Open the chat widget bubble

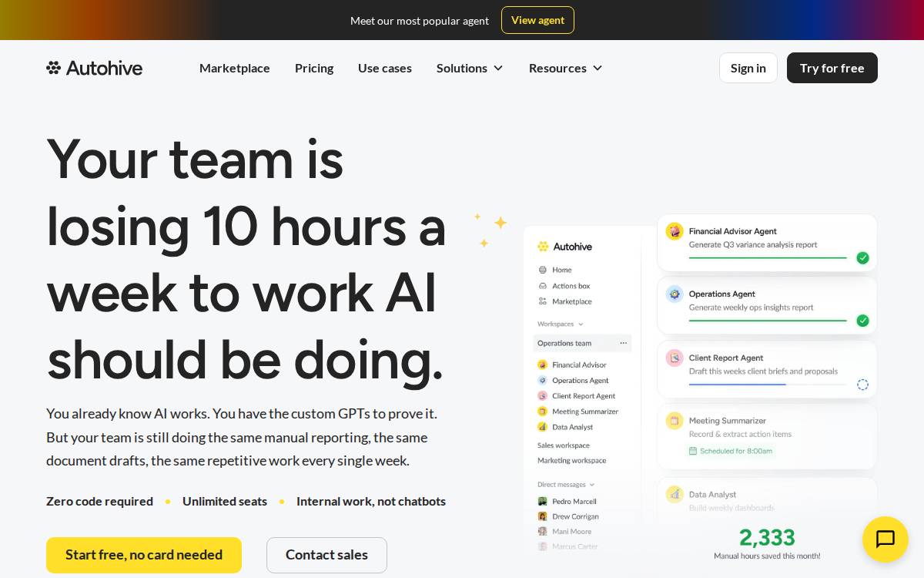click(x=885, y=539)
